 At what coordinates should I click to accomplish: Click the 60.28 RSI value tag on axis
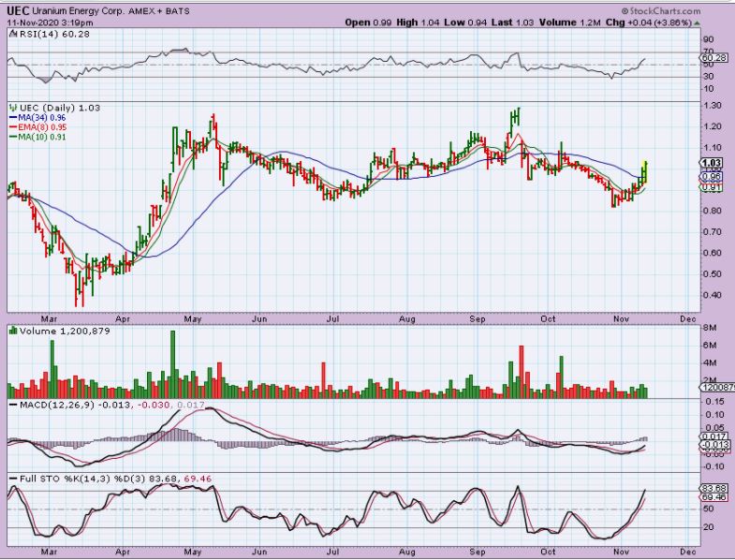[713, 58]
